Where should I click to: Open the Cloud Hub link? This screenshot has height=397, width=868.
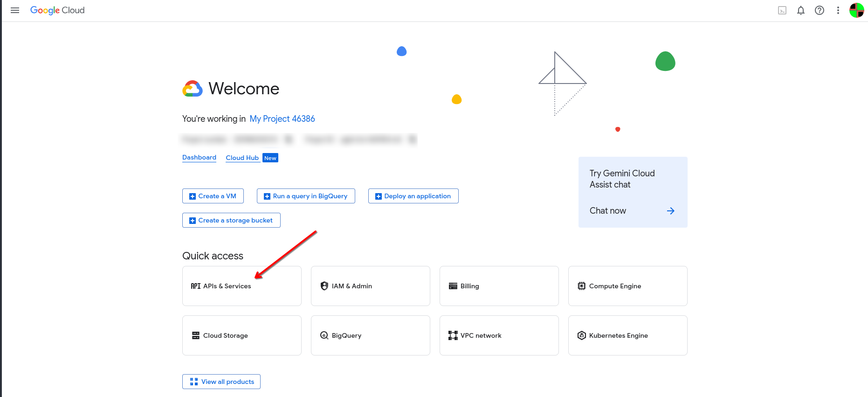[x=242, y=158]
